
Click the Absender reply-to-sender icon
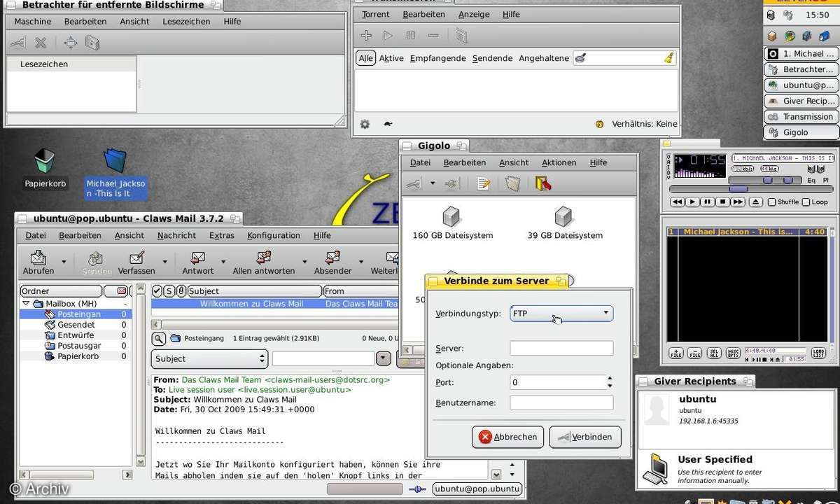333,258
